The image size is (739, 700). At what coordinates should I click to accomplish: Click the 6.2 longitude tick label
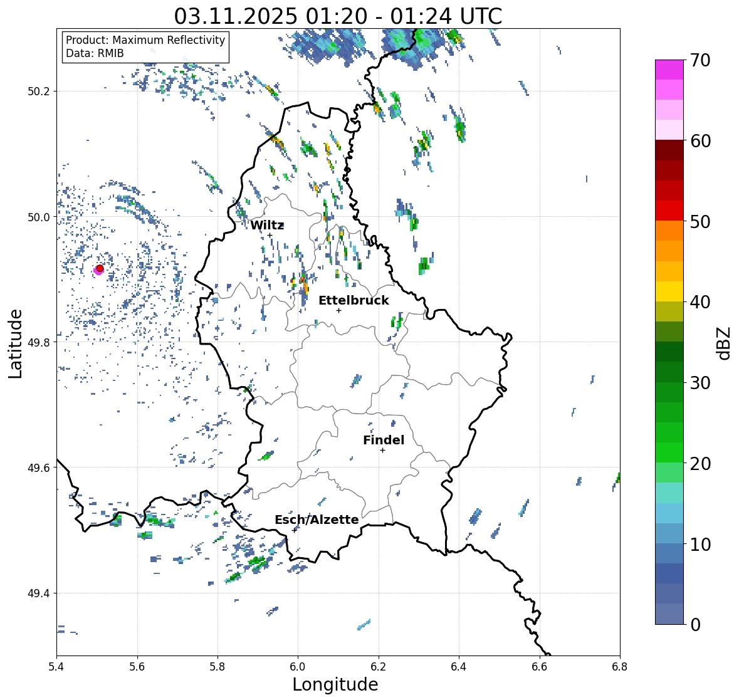pos(379,667)
